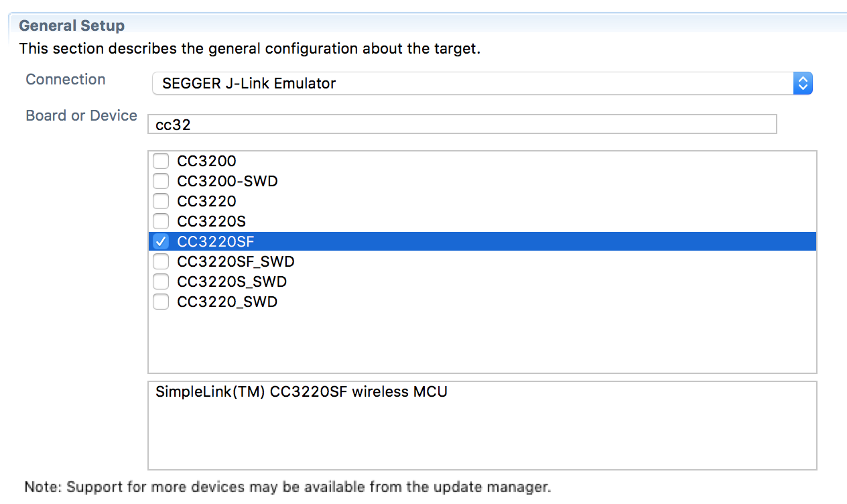Focus the Board or Device filter field
This screenshot has width=847, height=504.
click(x=462, y=125)
